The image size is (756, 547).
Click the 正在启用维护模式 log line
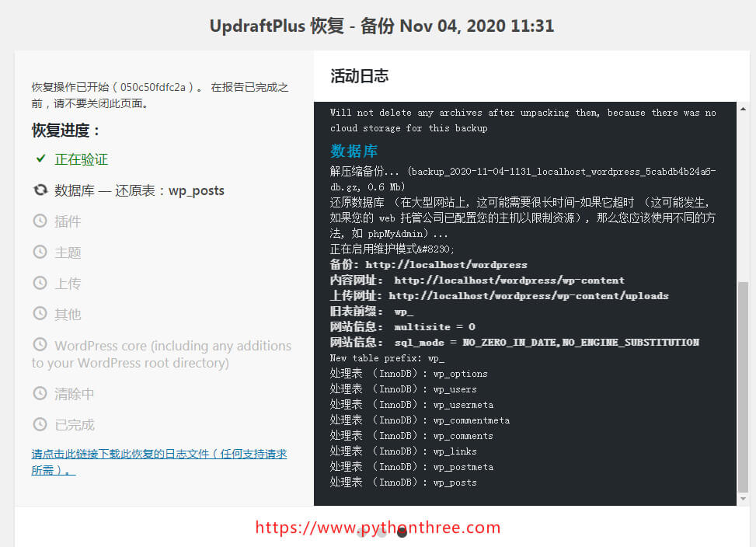(x=392, y=249)
